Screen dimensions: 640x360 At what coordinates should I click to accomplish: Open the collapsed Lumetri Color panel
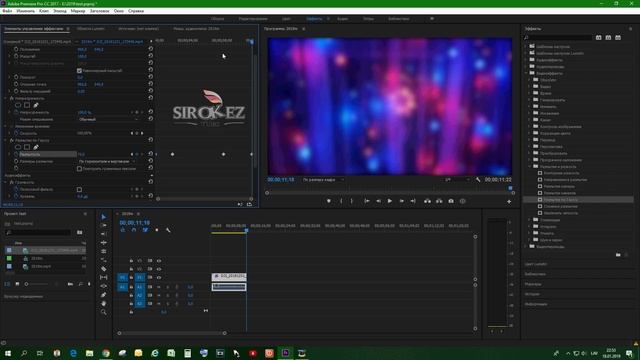(536, 264)
